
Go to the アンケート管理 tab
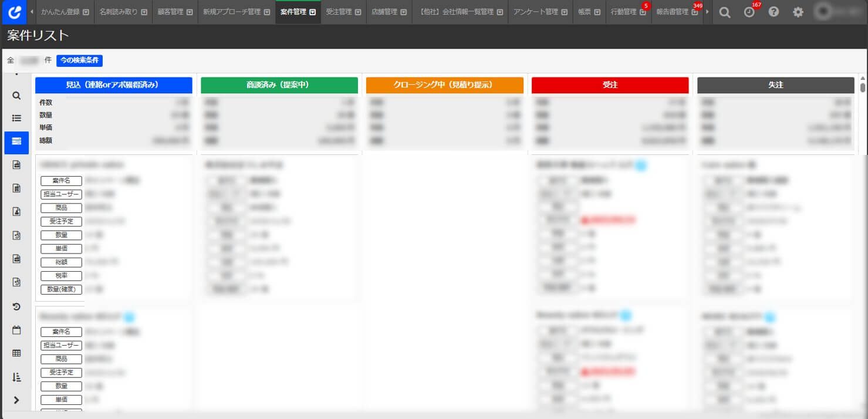535,12
